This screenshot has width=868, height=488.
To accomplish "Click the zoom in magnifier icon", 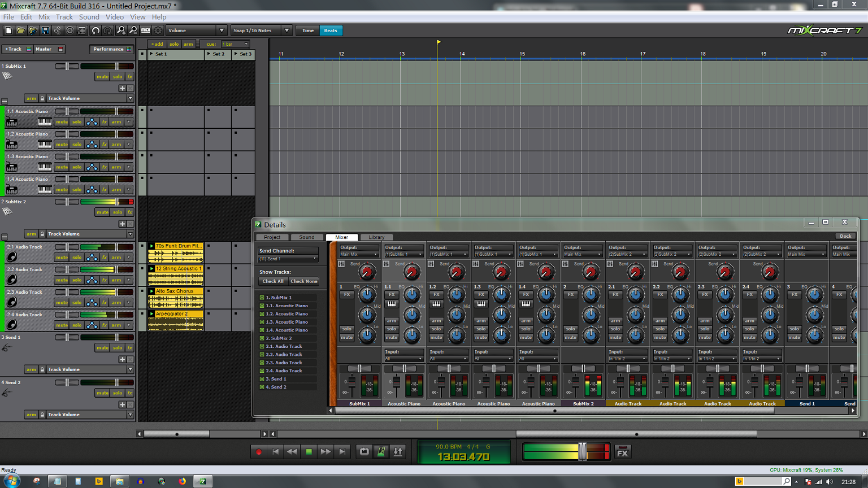I will [121, 30].
